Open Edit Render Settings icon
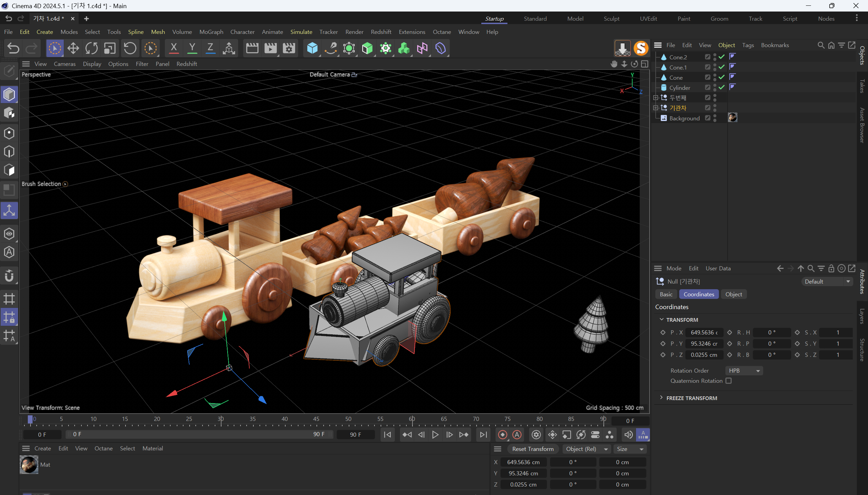Screen dimensions: 868x495 289,48
